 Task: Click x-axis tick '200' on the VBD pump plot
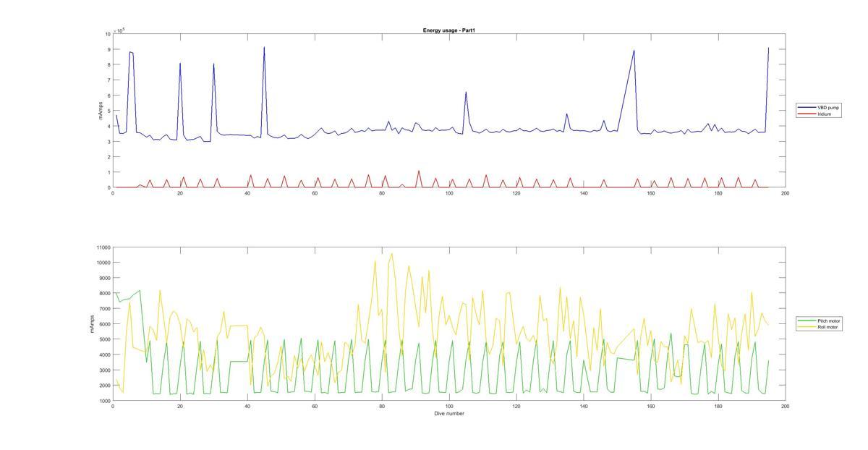786,193
